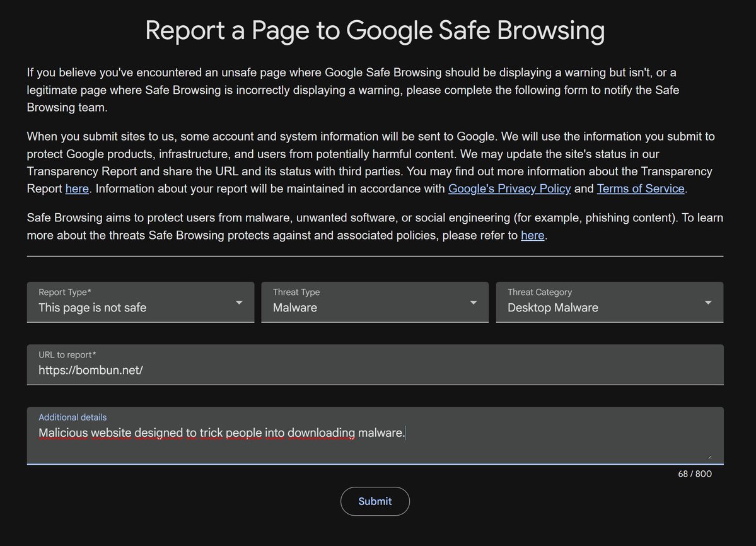The image size is (756, 546).
Task: Open the Threat Type dropdown
Action: pyautogui.click(x=375, y=302)
